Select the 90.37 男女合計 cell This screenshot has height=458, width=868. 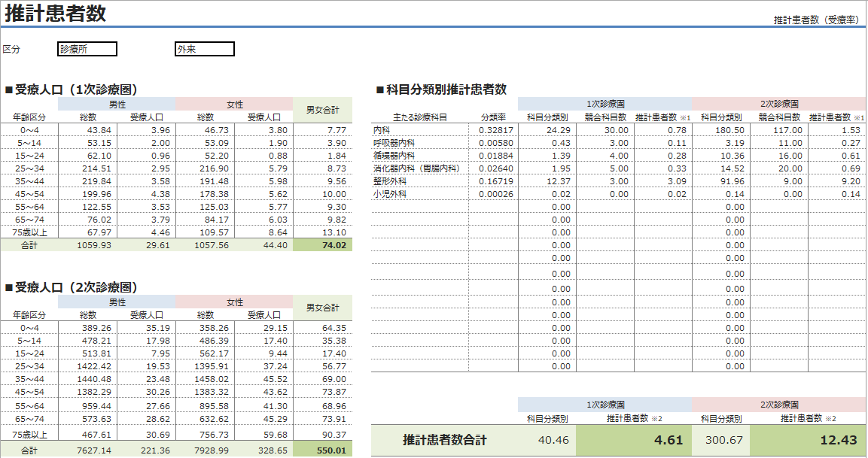click(x=323, y=435)
